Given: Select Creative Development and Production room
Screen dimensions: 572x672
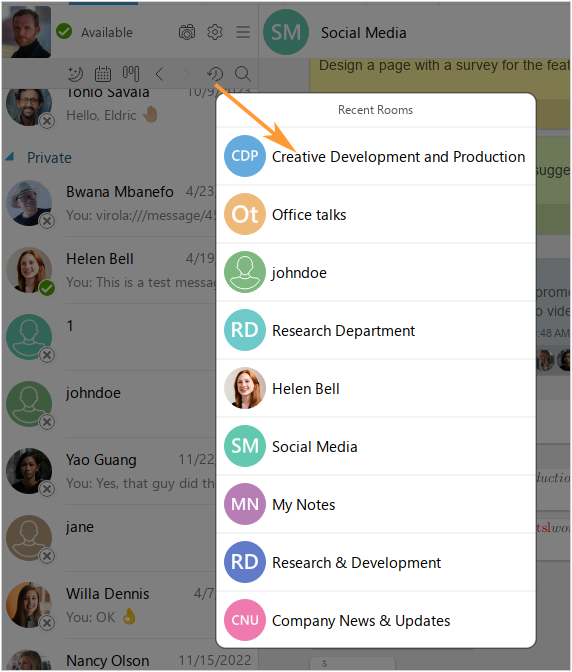Looking at the screenshot, I should point(376,156).
